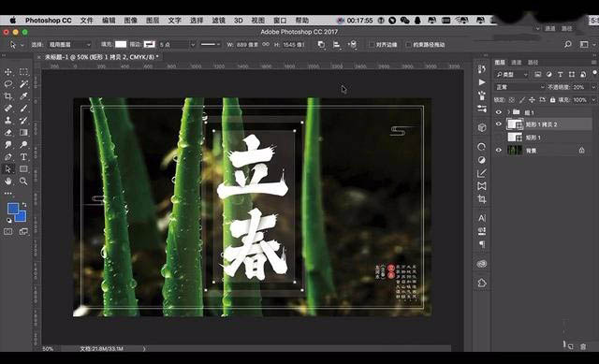Select the Crop tool in left toolbar
The image size is (599, 364).
(8, 96)
